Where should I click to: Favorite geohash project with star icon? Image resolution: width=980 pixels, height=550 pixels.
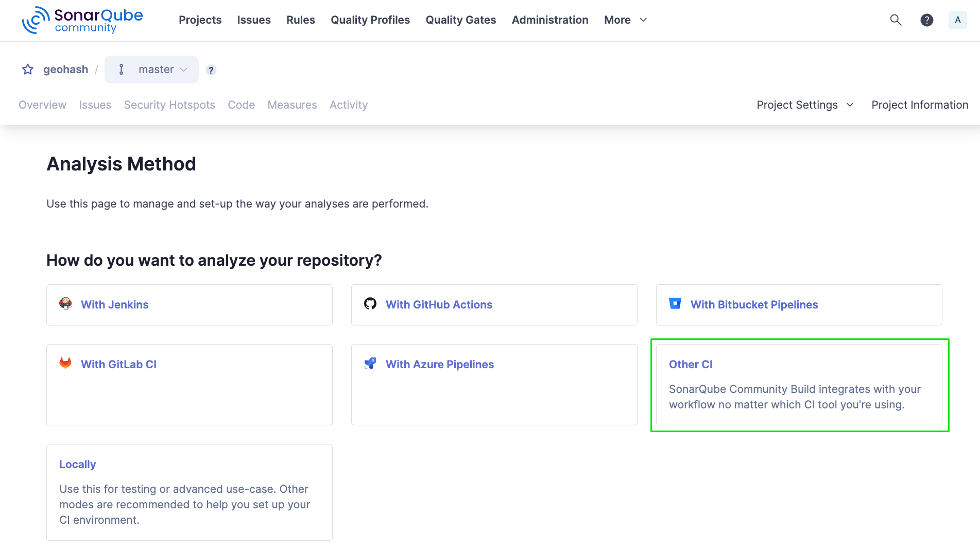28,70
